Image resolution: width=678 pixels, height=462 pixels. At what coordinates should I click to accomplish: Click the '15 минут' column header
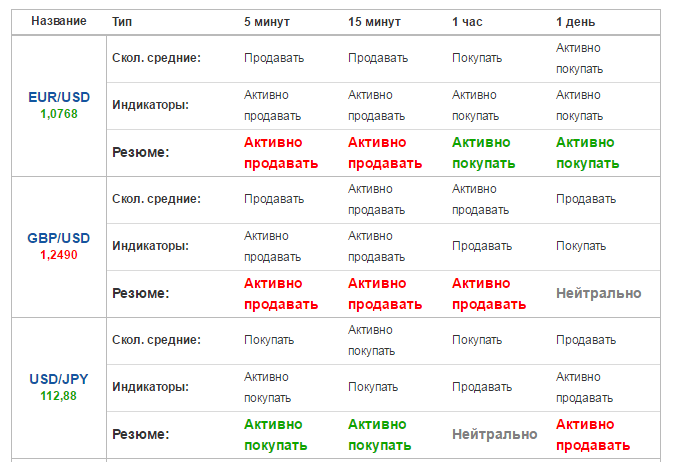pyautogui.click(x=374, y=22)
